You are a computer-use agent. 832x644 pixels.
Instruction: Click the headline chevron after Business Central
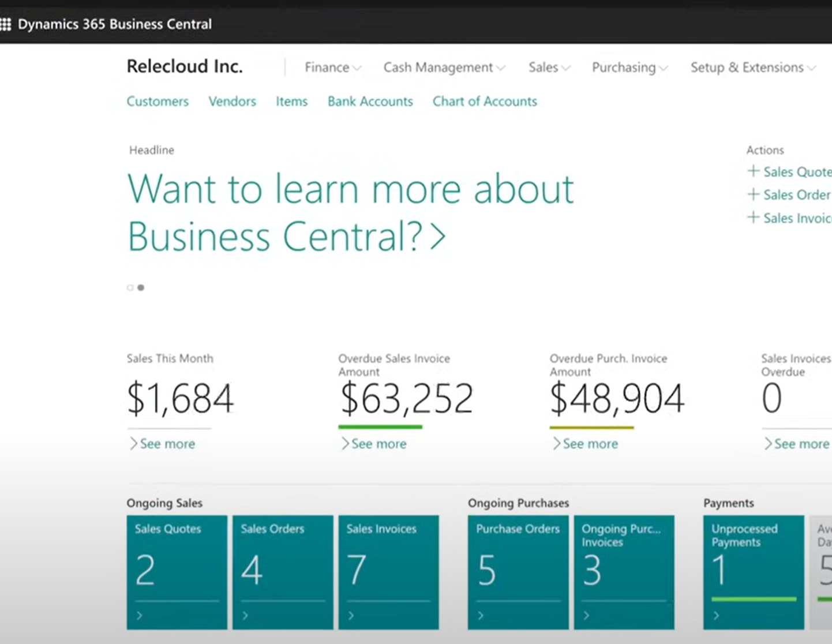439,237
